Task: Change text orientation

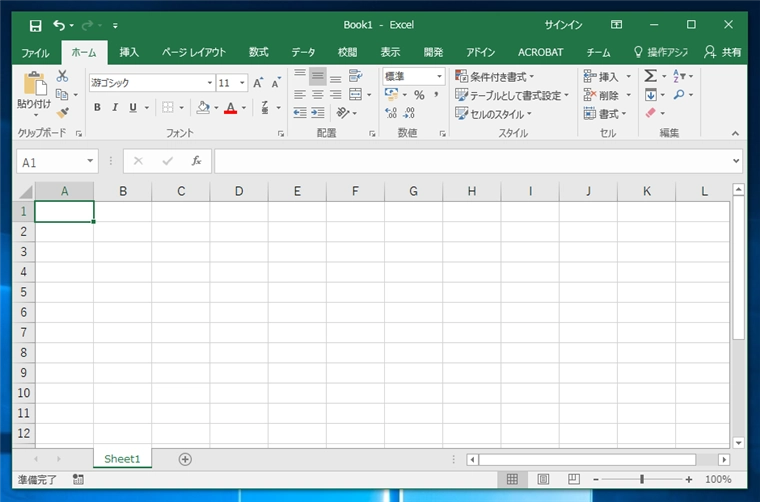Action: coord(343,113)
